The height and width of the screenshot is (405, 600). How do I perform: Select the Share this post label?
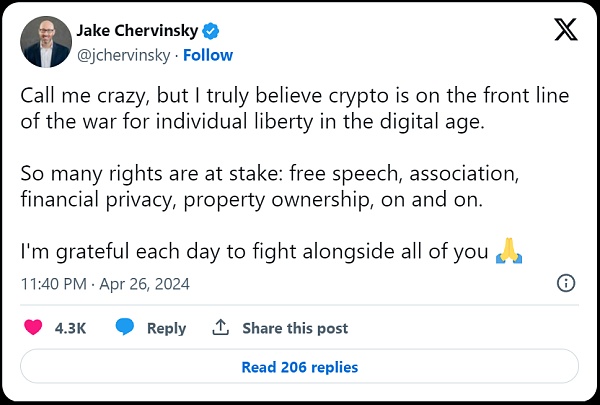[295, 328]
